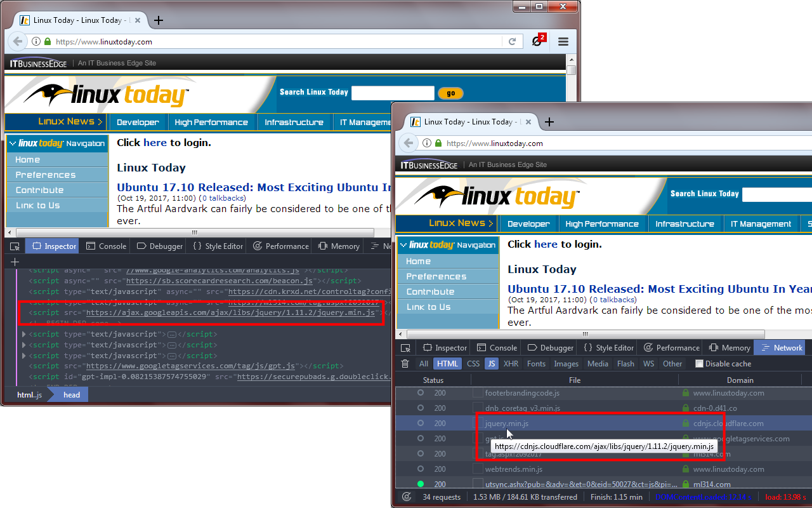This screenshot has width=812, height=508.
Task: Open Performance tab in front window
Action: pyautogui.click(x=671, y=348)
